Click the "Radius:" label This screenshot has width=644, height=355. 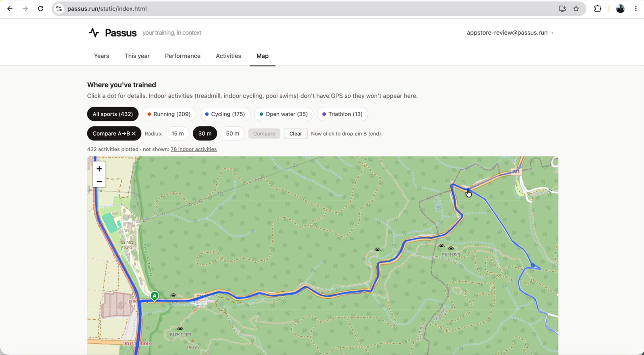(x=153, y=134)
